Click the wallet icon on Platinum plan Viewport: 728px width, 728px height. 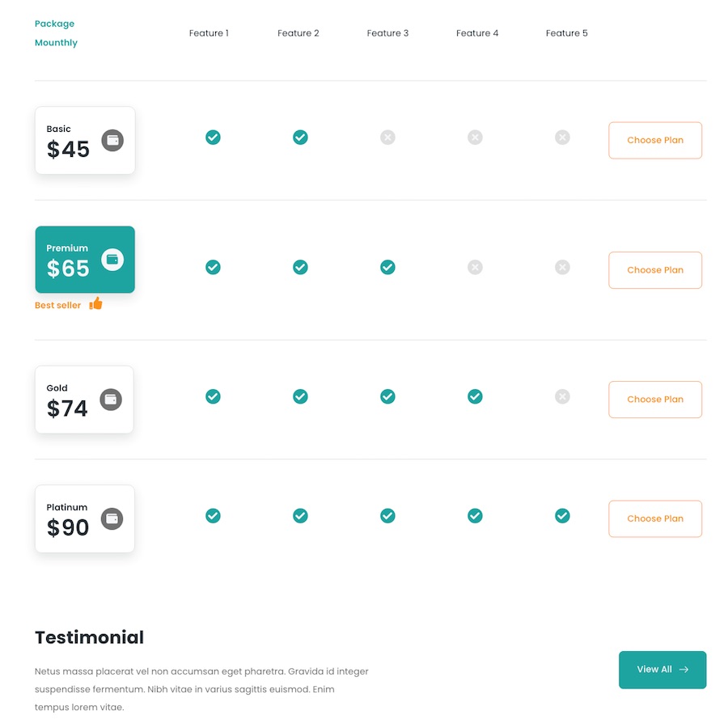click(x=112, y=518)
